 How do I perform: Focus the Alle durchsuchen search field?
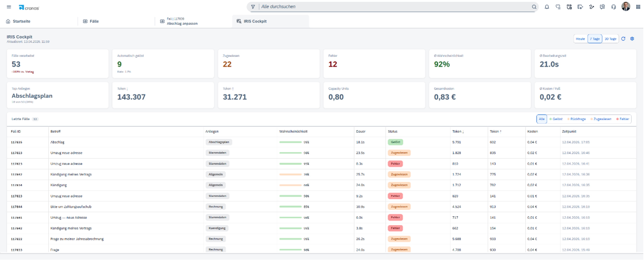[x=395, y=7]
